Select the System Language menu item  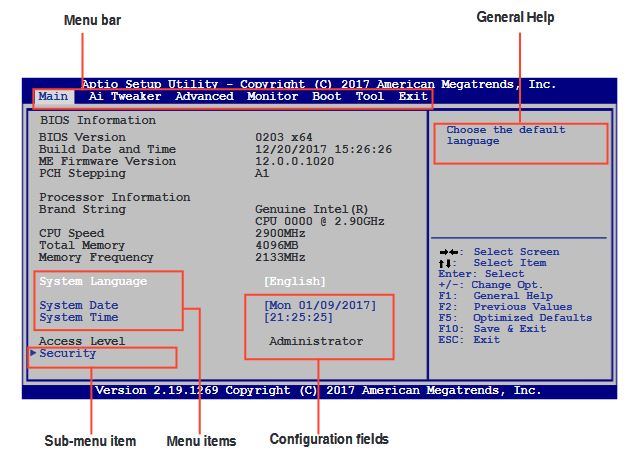click(x=92, y=282)
